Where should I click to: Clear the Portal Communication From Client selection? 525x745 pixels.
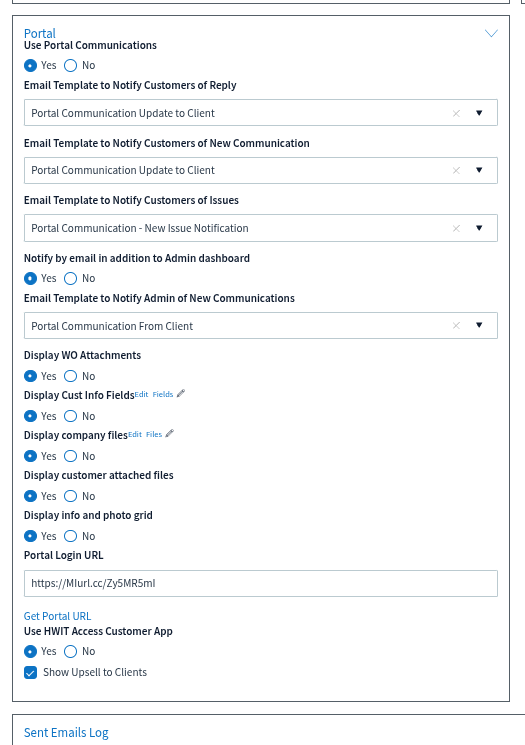[x=456, y=325]
